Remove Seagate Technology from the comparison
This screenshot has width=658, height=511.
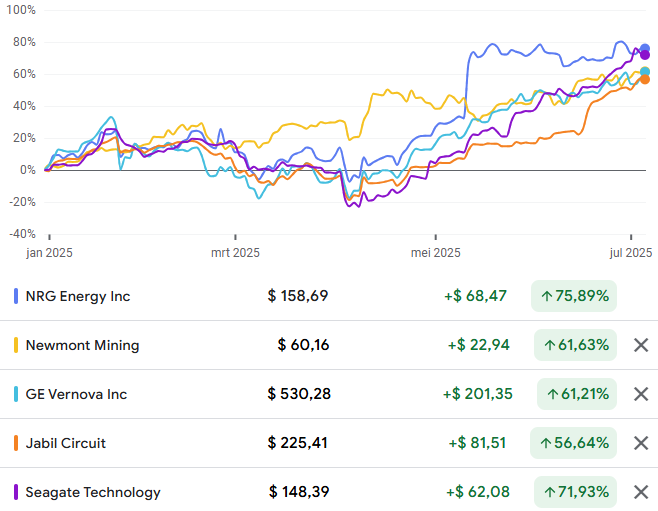point(641,492)
